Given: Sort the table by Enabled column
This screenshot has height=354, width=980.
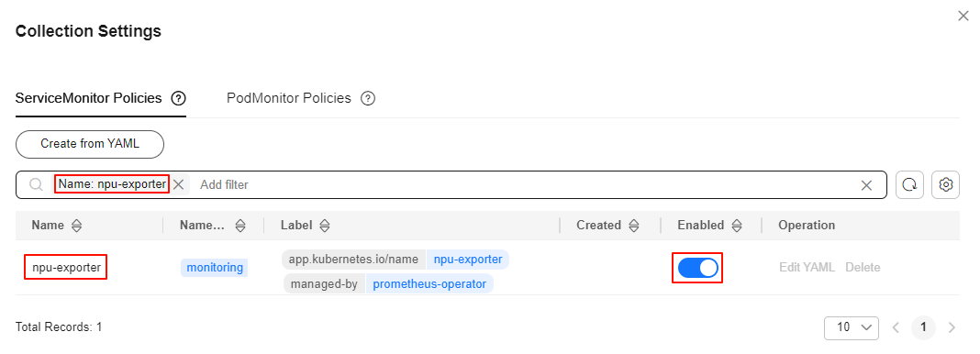Looking at the screenshot, I should [737, 226].
